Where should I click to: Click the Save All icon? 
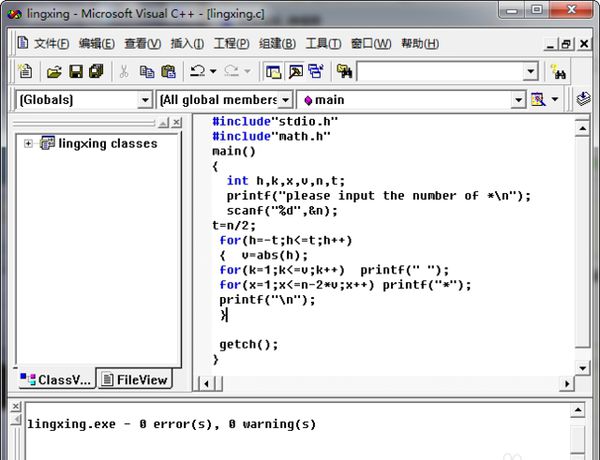click(x=96, y=72)
